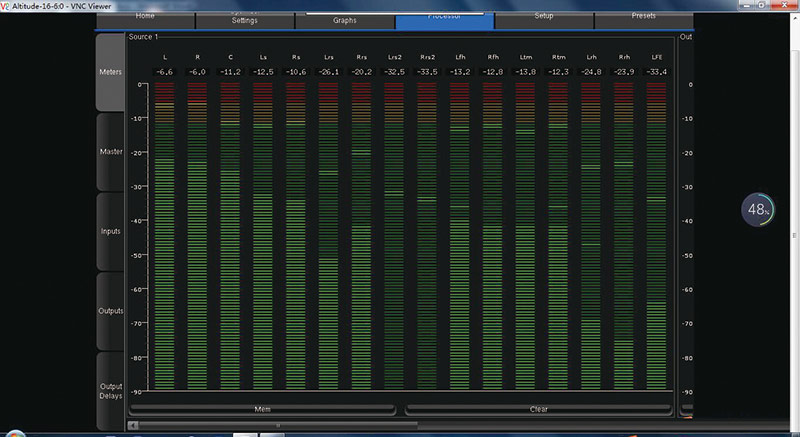Click the Rfh channel peak value -12.8

tap(493, 72)
